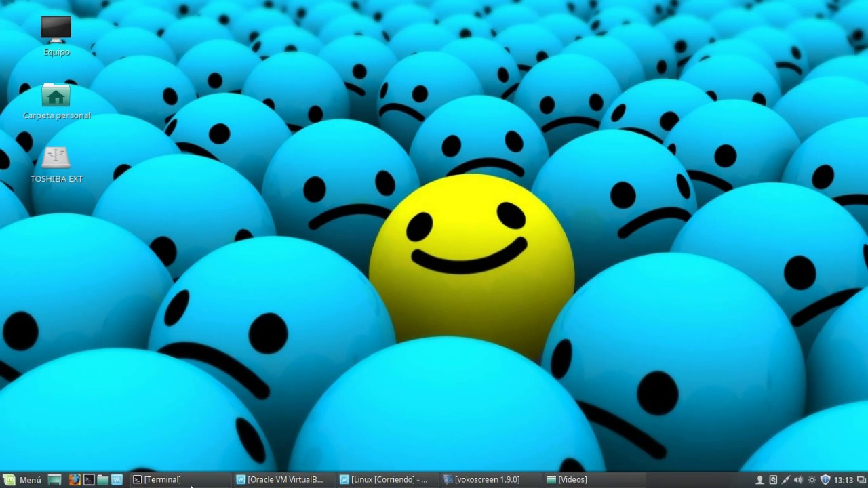Restore the [Terminal] window from taskbar

[x=180, y=480]
